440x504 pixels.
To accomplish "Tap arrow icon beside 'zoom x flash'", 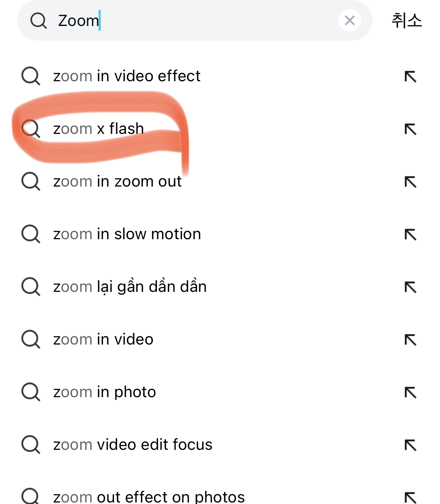I will coord(410,129).
